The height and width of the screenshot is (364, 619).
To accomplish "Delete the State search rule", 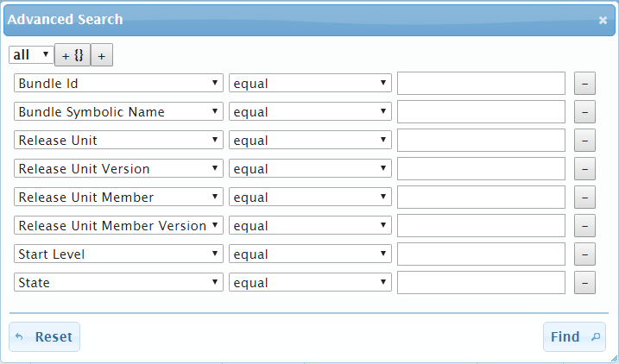I will [x=584, y=283].
